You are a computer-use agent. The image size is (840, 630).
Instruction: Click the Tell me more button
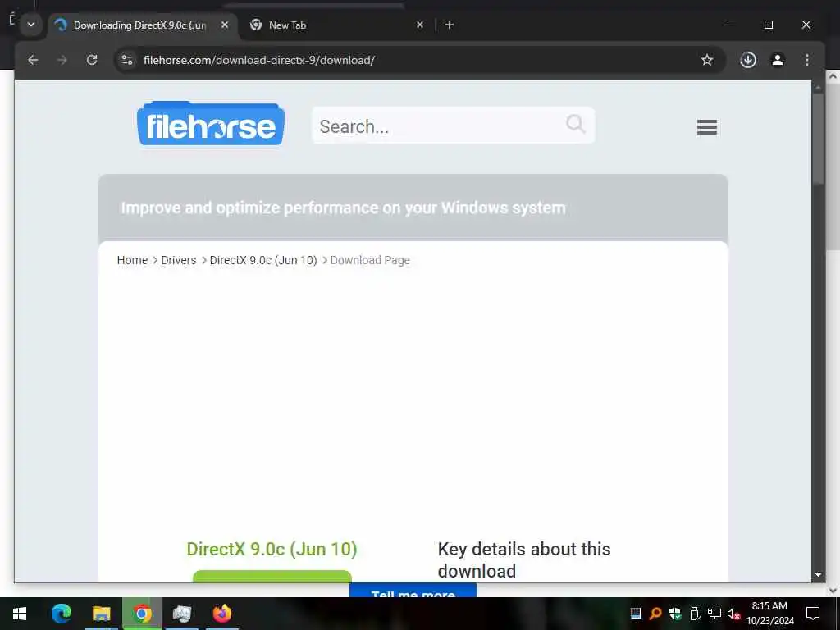(413, 591)
